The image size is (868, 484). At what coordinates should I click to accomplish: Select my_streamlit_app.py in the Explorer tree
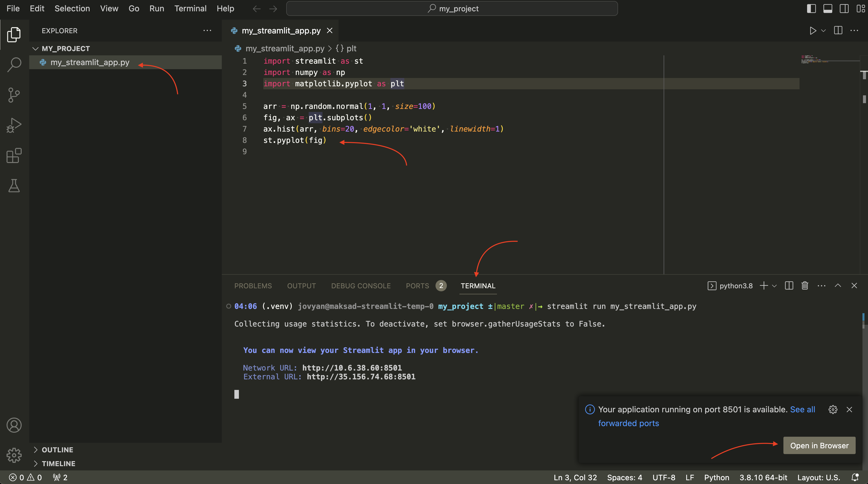pos(125,62)
